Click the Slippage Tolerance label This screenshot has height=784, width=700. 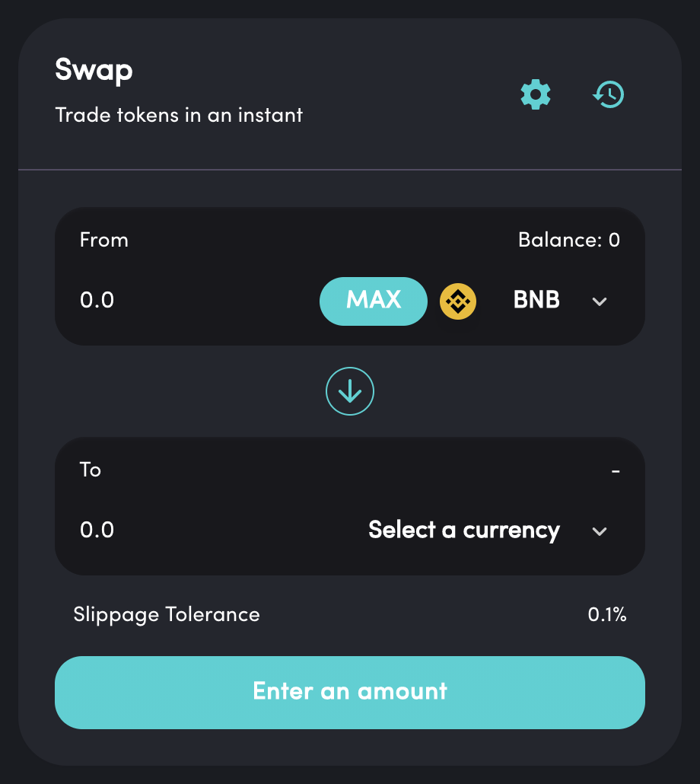(x=167, y=615)
